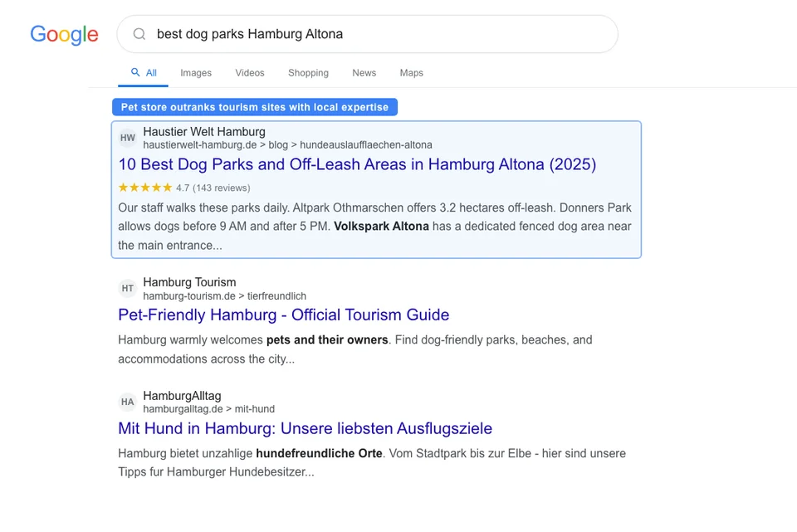The image size is (797, 532).
Task: Click the magnifying glass in the search bar
Action: pyautogui.click(x=139, y=34)
